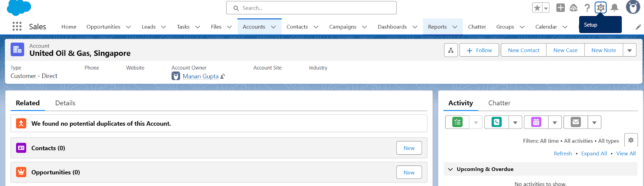Click the change owner icon beside Manan Gupta
The image size is (644, 186).
223,76
